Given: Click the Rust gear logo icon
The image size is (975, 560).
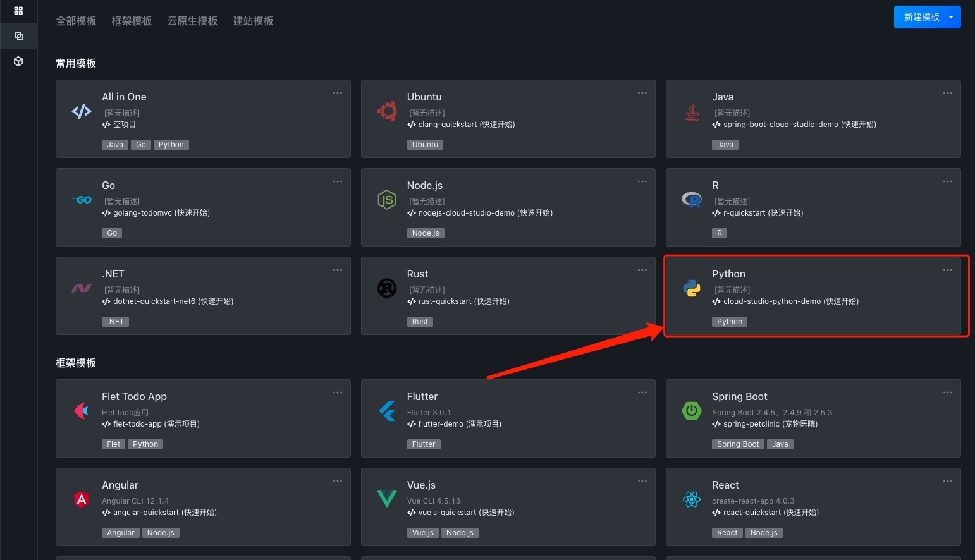Looking at the screenshot, I should [387, 289].
